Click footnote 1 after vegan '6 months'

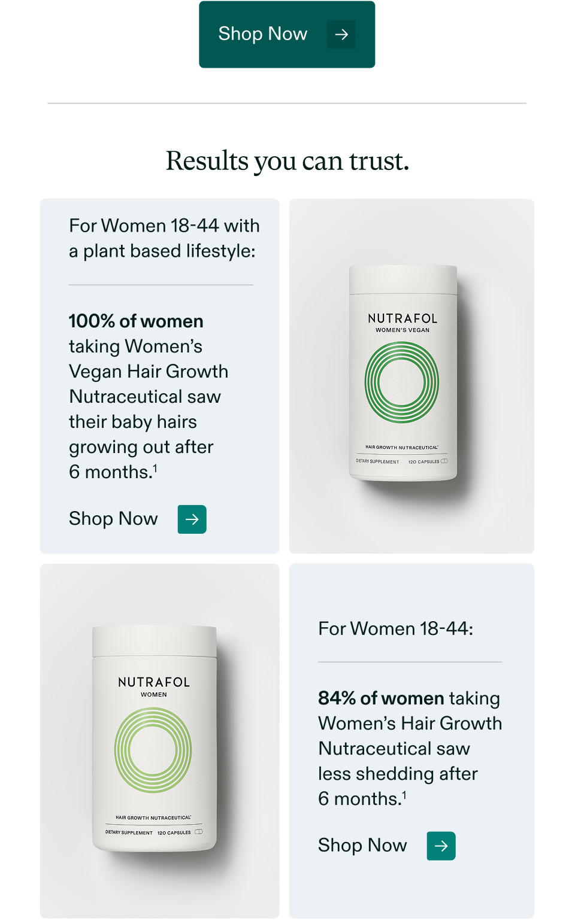click(155, 469)
